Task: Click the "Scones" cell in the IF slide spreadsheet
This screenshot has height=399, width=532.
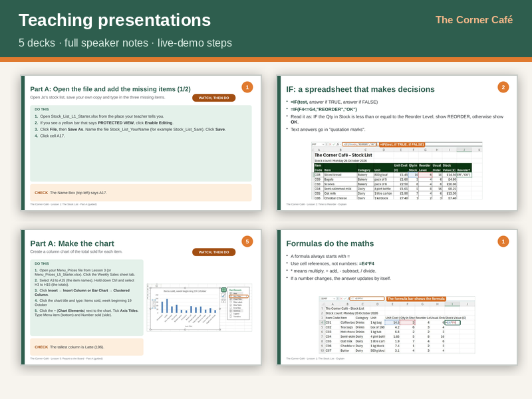Action: point(340,184)
